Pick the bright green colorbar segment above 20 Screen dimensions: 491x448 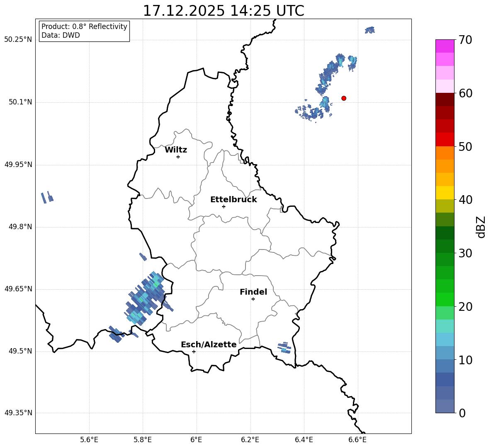click(x=445, y=299)
